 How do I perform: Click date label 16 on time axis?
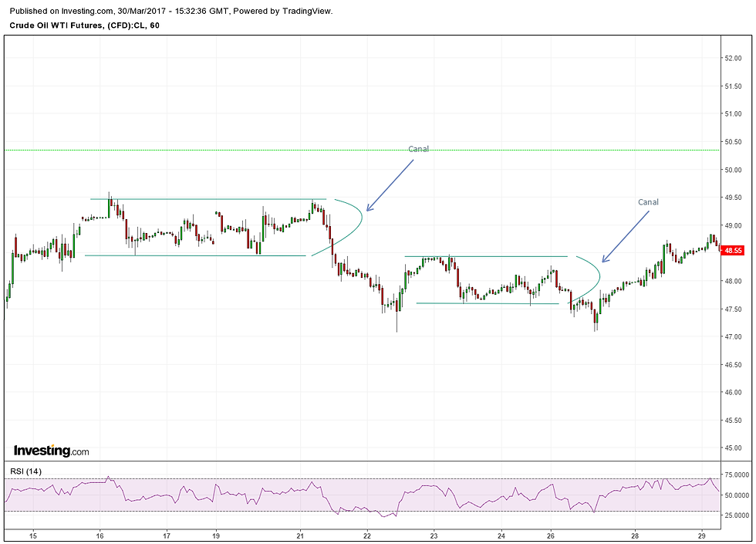click(x=100, y=536)
